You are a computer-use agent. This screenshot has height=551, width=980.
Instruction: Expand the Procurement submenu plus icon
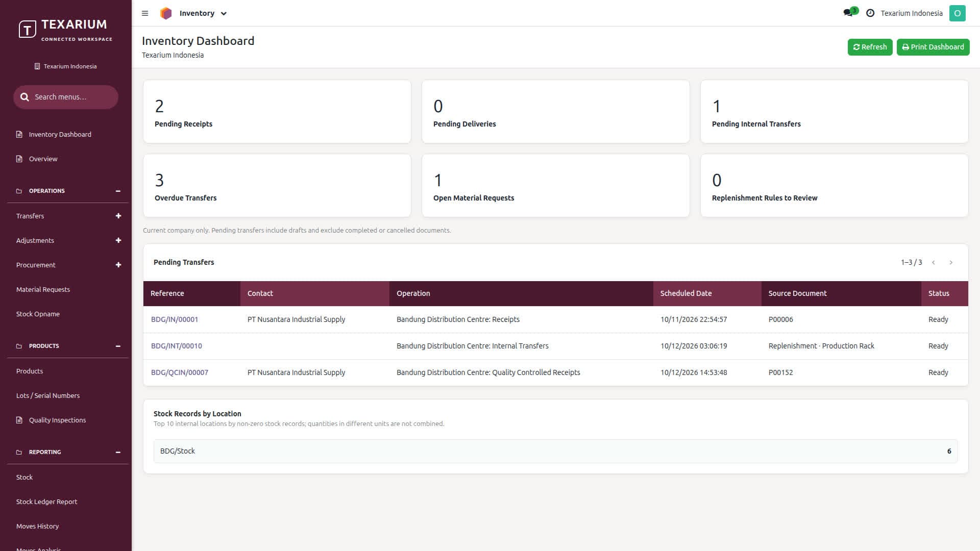click(x=118, y=265)
